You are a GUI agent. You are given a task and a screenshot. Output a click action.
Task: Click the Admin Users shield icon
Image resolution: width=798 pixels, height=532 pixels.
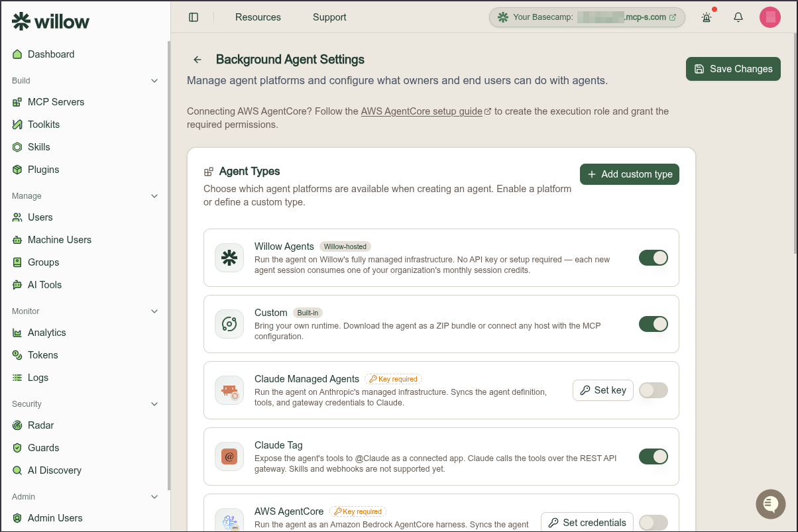17,518
